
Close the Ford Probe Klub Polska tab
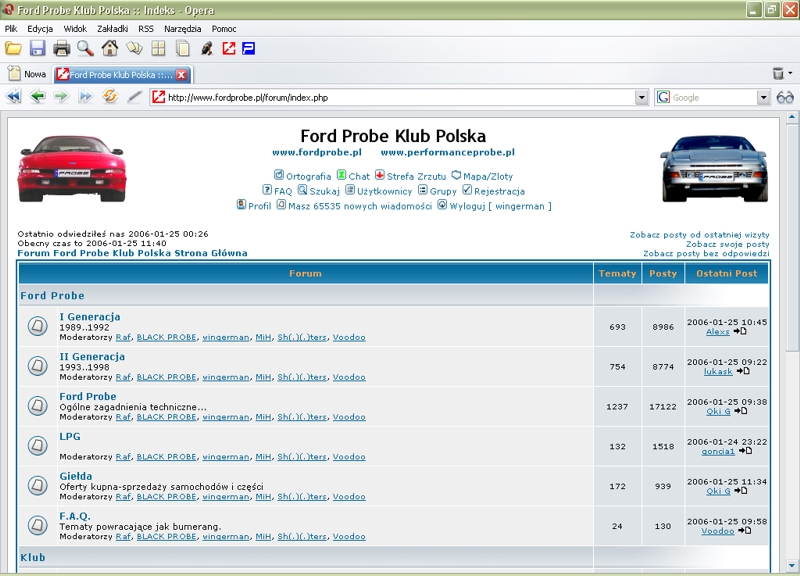click(181, 74)
